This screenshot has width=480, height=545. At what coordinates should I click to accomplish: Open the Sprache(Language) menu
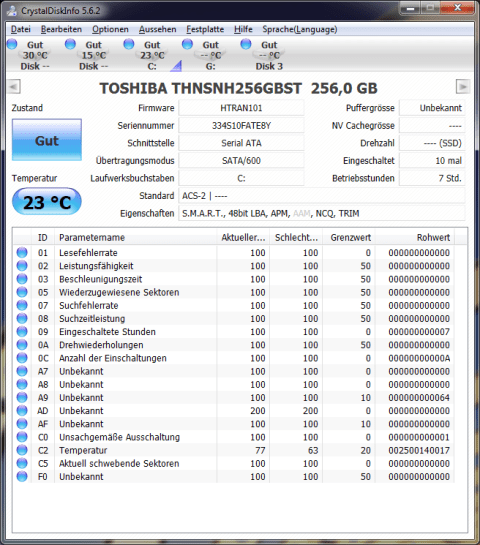coord(300,29)
